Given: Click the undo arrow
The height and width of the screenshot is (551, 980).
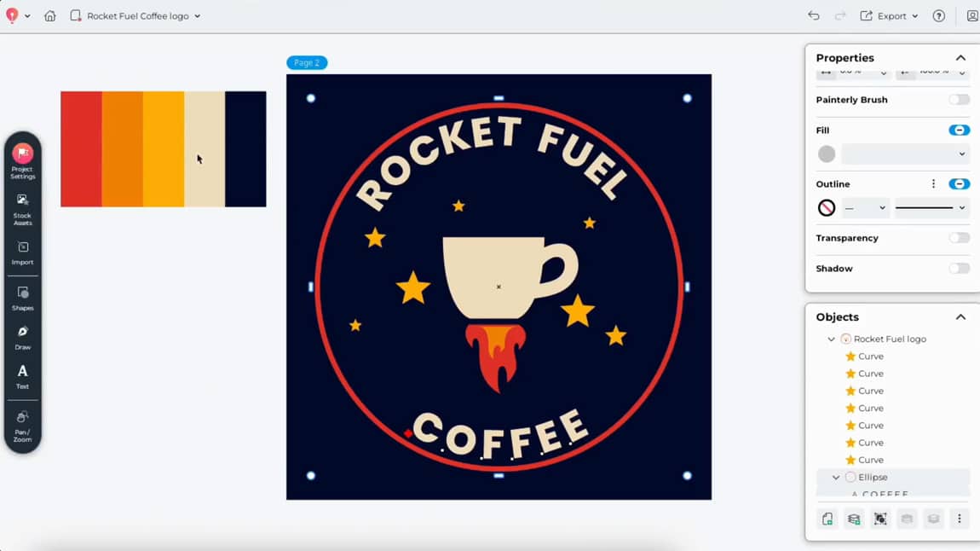Looking at the screenshot, I should coord(814,16).
